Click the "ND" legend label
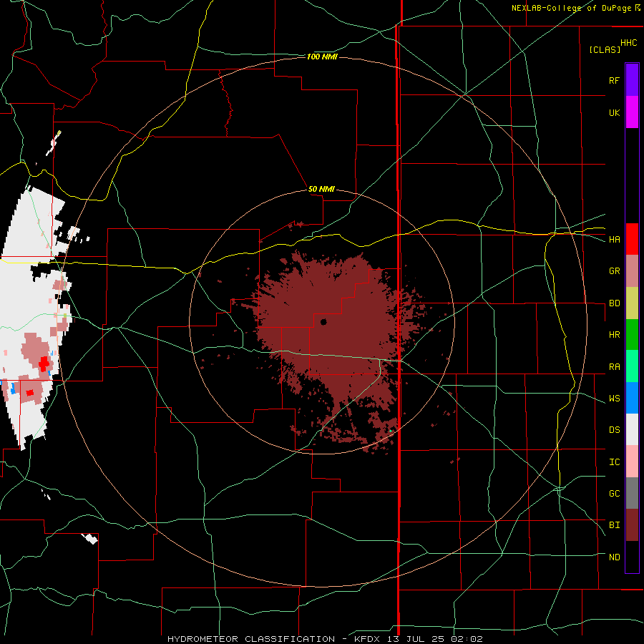644x644 pixels. point(614,557)
